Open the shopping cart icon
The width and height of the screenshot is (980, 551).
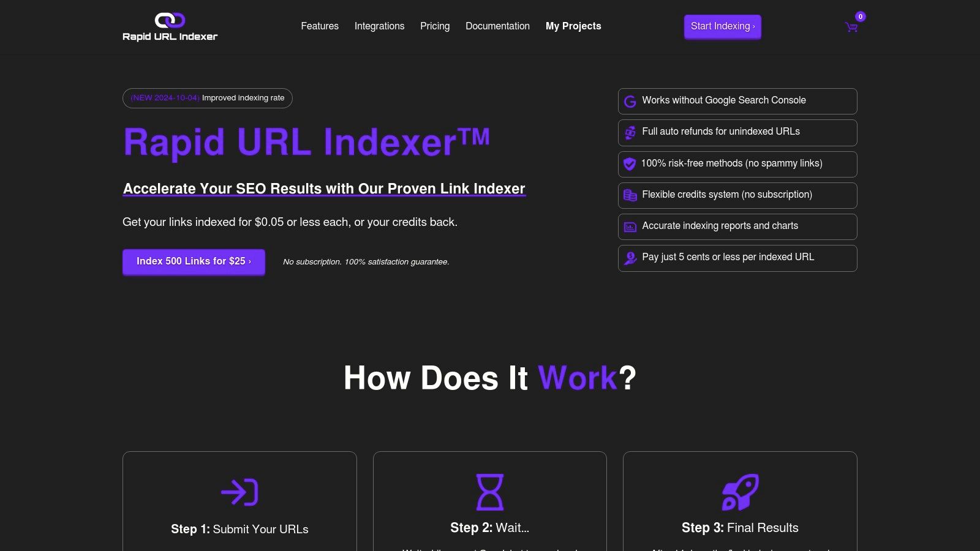point(851,27)
